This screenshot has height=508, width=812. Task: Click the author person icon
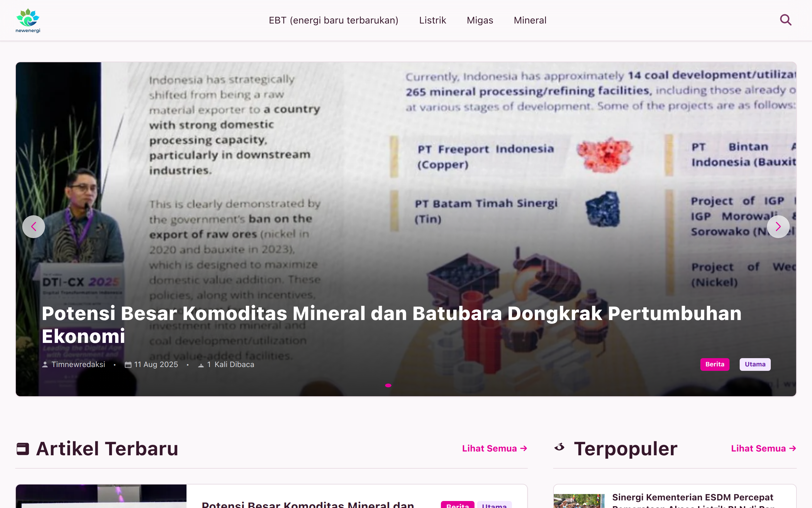pos(45,364)
